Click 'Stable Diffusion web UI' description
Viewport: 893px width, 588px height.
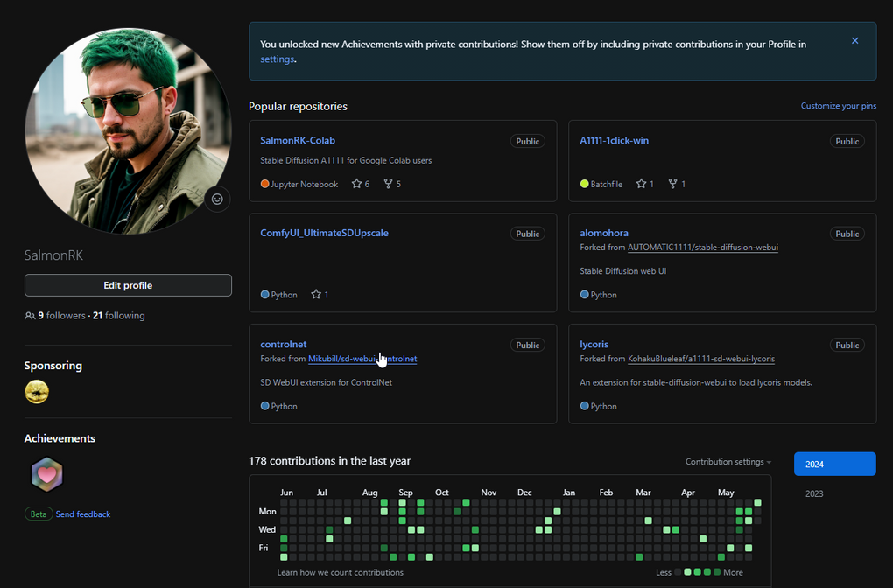pyautogui.click(x=623, y=271)
